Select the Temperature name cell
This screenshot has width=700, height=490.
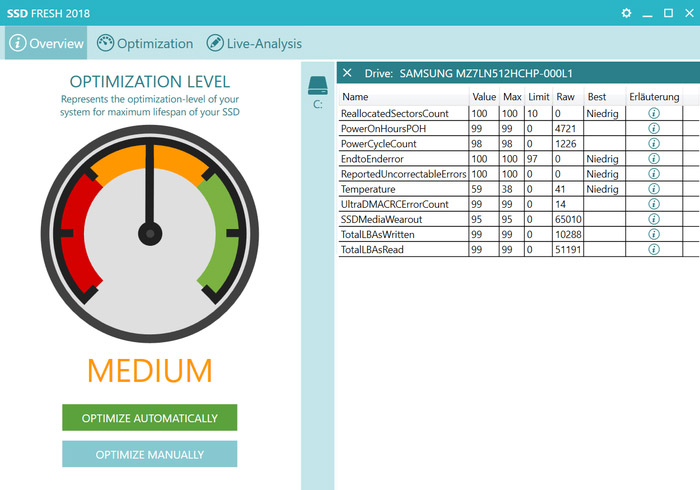pyautogui.click(x=404, y=189)
